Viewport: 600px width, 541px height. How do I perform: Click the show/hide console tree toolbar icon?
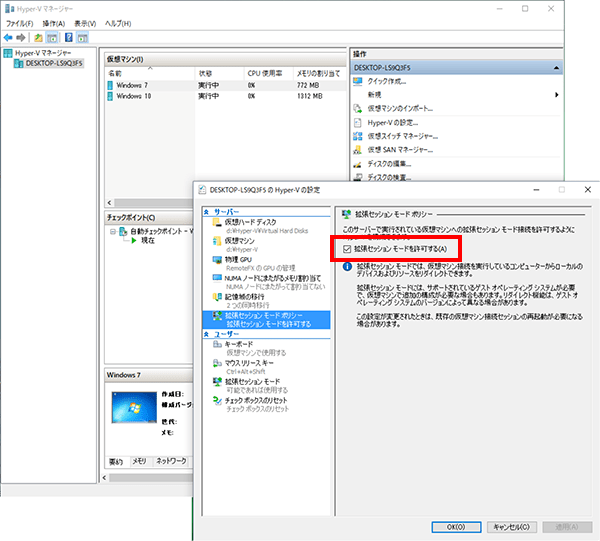[x=52, y=37]
